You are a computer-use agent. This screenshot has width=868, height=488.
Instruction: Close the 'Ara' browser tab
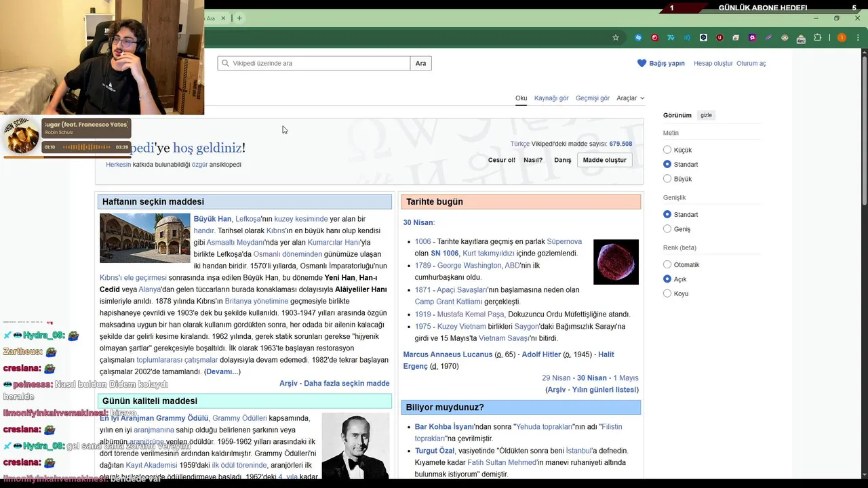click(x=223, y=18)
